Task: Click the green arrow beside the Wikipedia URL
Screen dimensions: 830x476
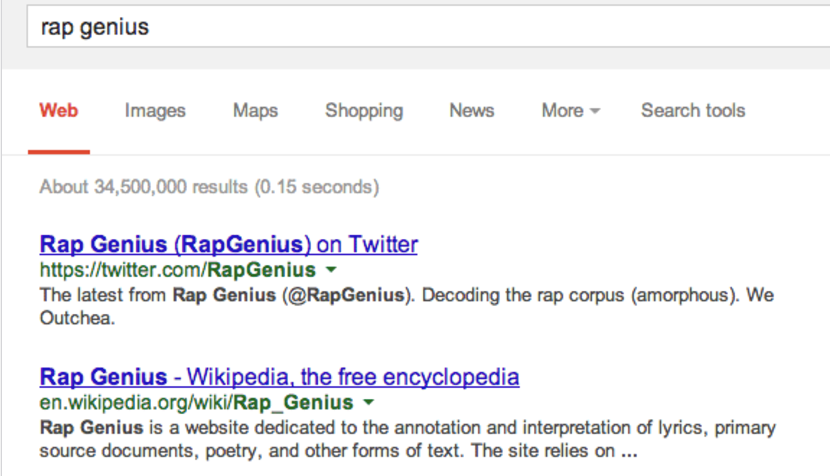Action: 368,403
